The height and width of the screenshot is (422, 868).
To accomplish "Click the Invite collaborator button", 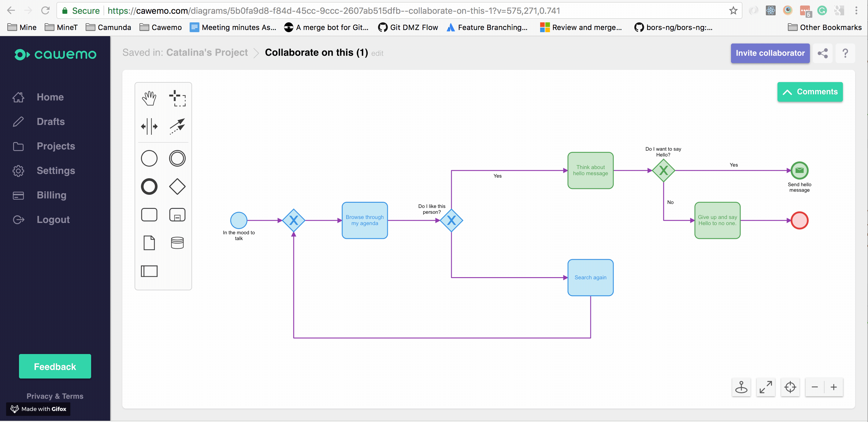I will (x=770, y=53).
